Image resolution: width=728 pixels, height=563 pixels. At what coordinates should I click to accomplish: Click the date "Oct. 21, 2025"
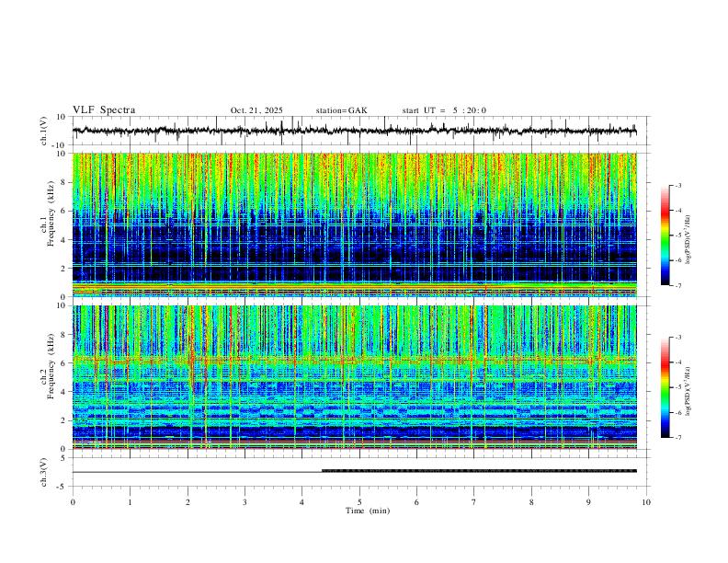pos(256,110)
